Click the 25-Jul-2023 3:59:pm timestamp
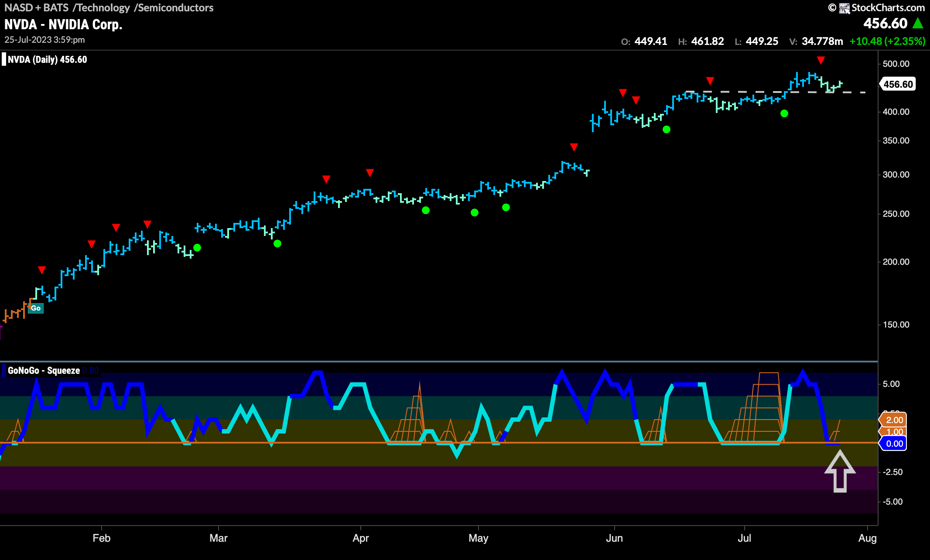Viewport: 930px width, 560px height. click(44, 40)
